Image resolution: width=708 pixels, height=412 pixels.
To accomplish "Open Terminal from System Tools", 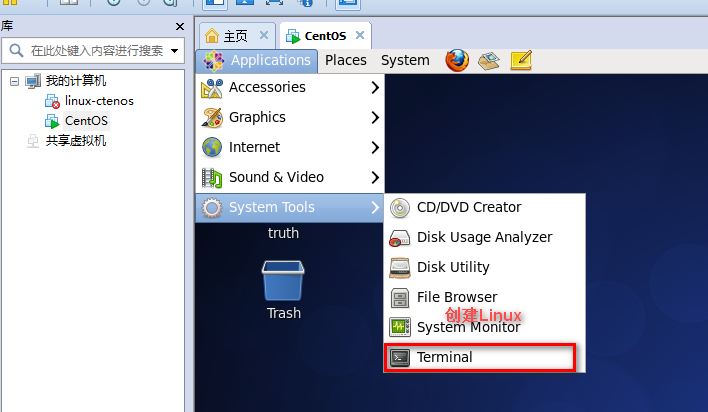I will 484,357.
